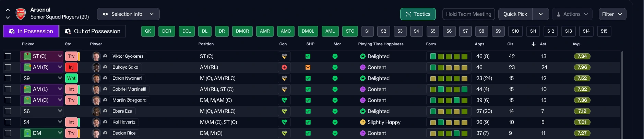Tick the checkbox for Ethan Nwaneri
The width and height of the screenshot is (644, 139).
click(x=8, y=78)
